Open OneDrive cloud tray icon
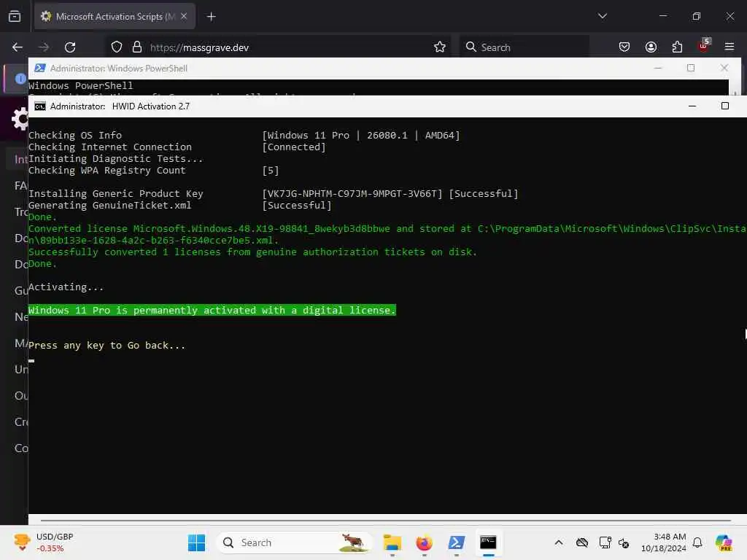The height and width of the screenshot is (560, 747). [581, 542]
